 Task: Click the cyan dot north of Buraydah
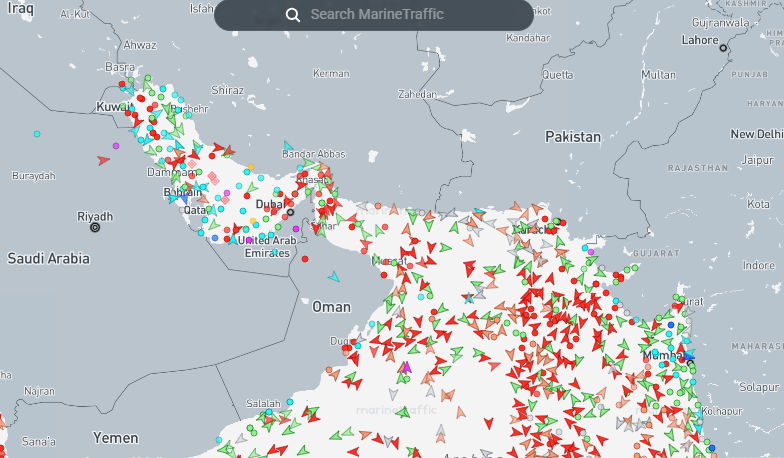pyautogui.click(x=37, y=134)
